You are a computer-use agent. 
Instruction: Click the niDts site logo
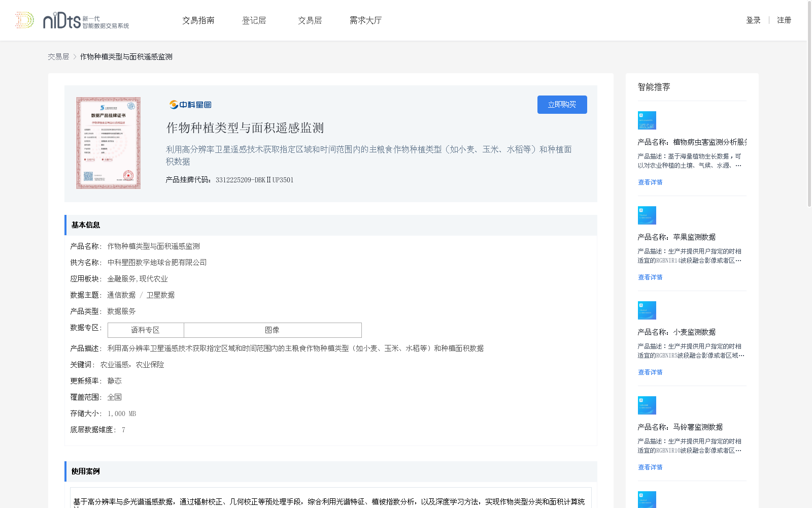(x=72, y=20)
